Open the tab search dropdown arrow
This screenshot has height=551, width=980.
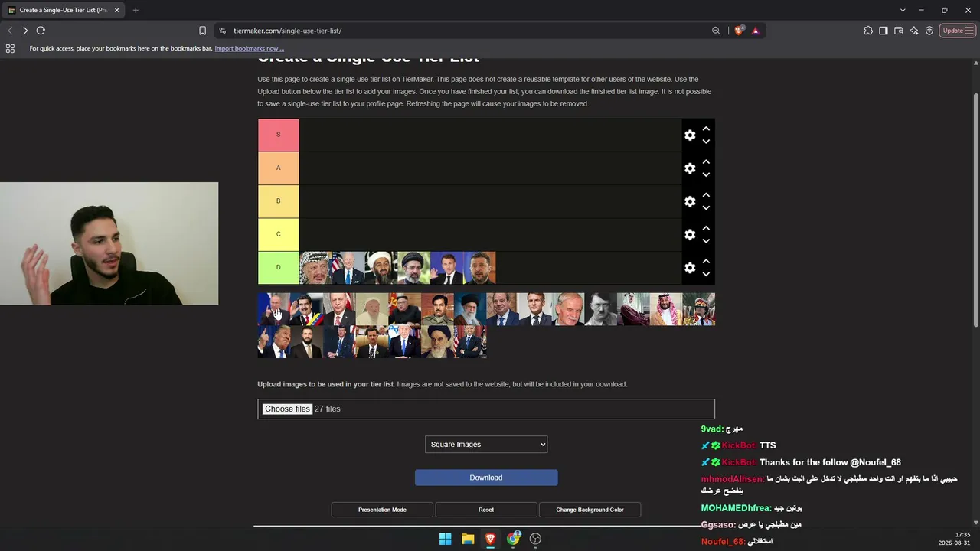tap(903, 10)
